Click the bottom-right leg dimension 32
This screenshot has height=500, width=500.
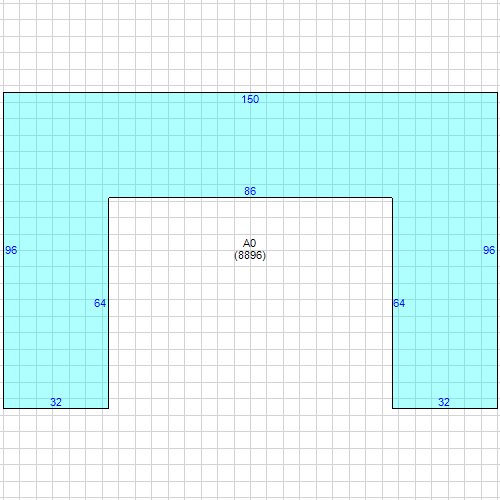tap(444, 402)
